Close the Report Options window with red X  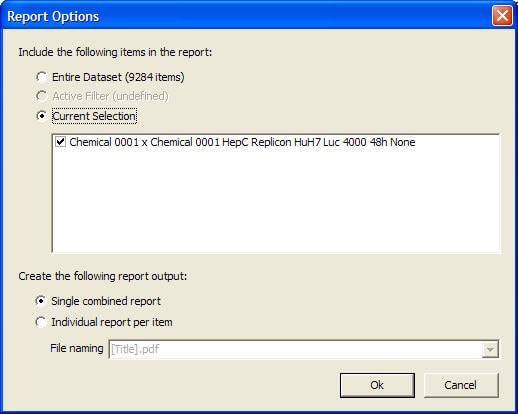tap(502, 16)
